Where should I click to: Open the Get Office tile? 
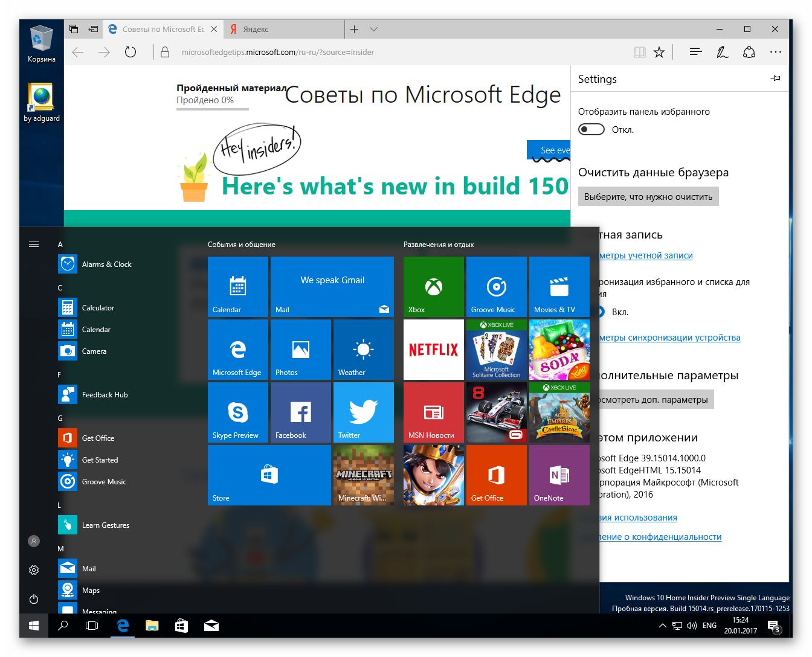point(496,475)
